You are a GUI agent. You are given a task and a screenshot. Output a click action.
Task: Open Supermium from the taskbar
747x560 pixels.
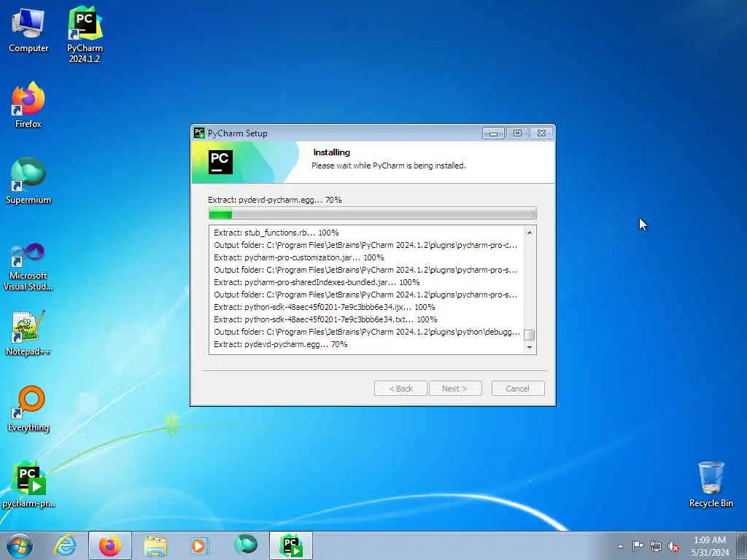click(x=246, y=545)
